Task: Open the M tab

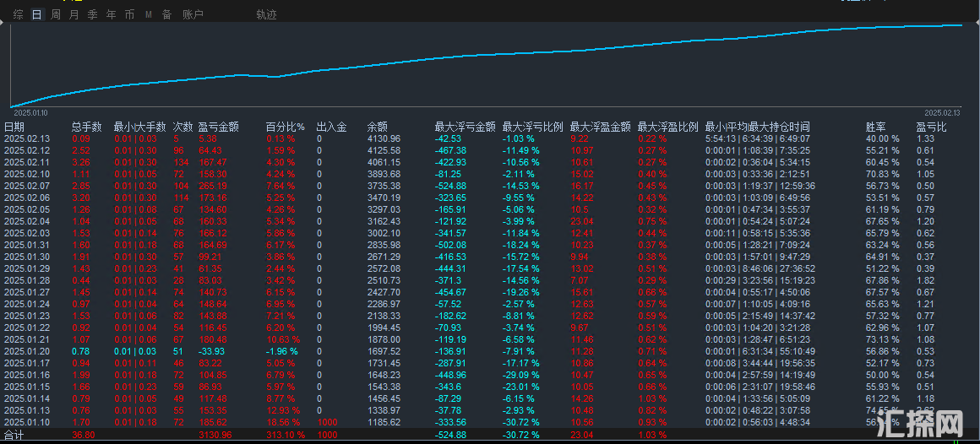Action: click(149, 14)
